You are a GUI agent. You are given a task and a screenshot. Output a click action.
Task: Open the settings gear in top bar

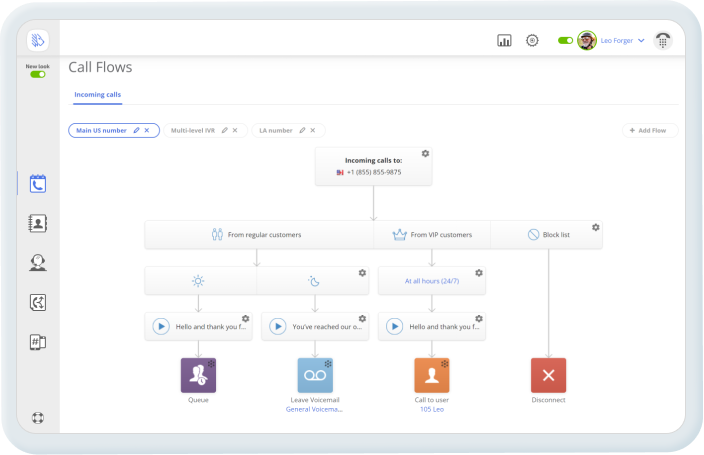pos(532,41)
